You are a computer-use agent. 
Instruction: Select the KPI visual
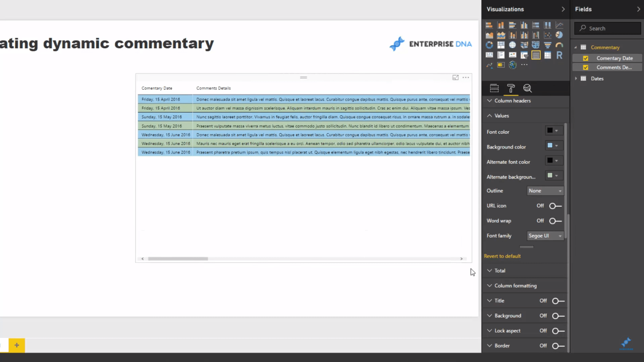click(x=513, y=55)
